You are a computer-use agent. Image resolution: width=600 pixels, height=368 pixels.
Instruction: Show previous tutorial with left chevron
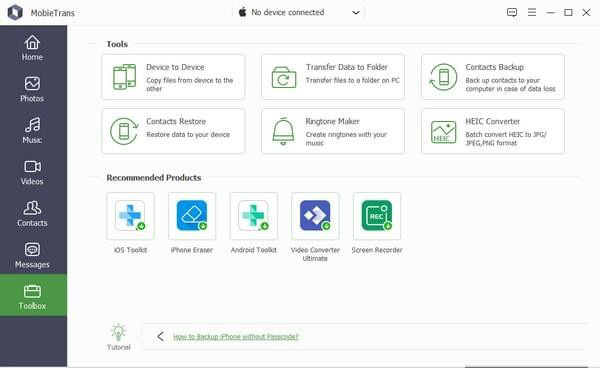161,337
